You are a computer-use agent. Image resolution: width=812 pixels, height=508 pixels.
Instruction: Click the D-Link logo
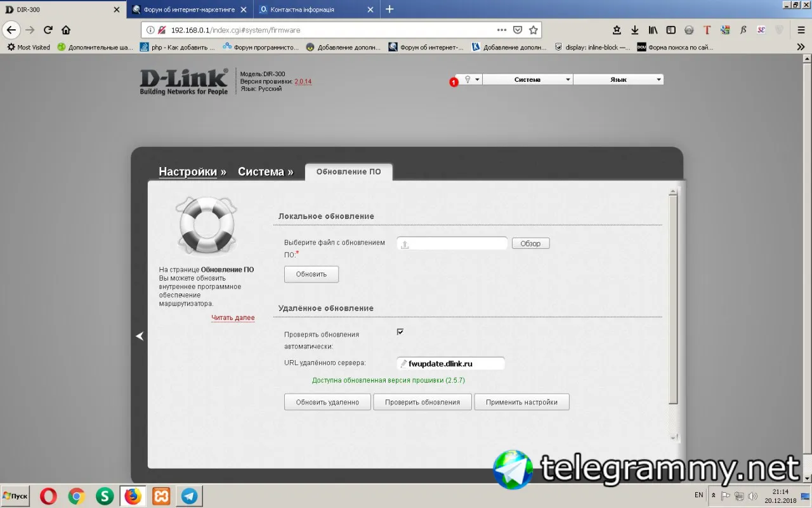point(183,82)
